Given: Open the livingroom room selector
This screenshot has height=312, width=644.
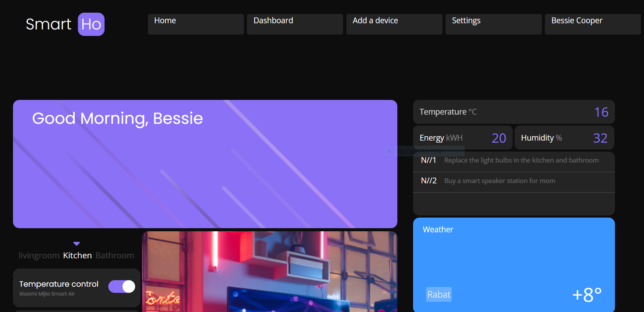Looking at the screenshot, I should pyautogui.click(x=39, y=255).
